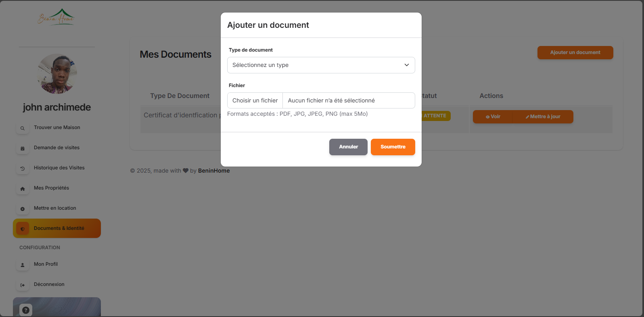Click the file name field showing Aucun fichier
Viewport: 644px width, 317px height.
coord(348,100)
